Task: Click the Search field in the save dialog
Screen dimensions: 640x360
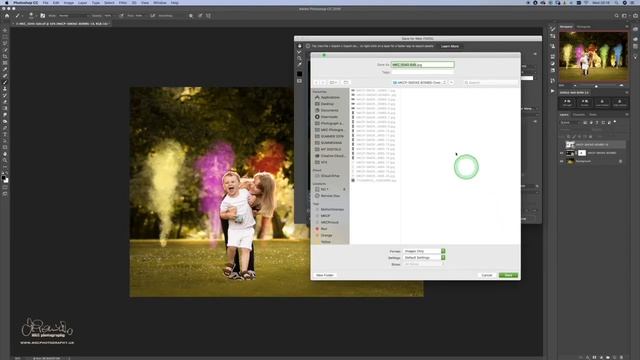Action: [491, 82]
